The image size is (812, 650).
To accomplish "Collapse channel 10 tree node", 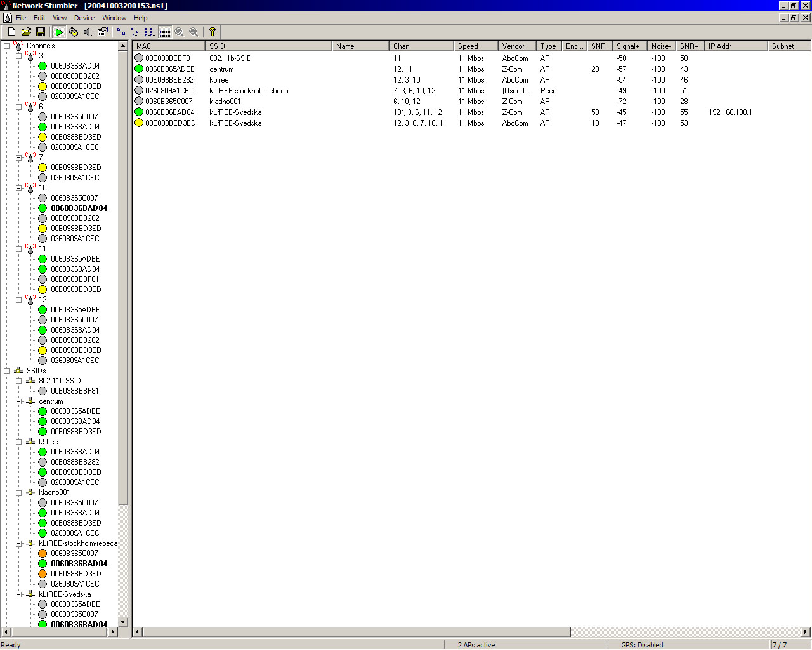I will (x=18, y=188).
